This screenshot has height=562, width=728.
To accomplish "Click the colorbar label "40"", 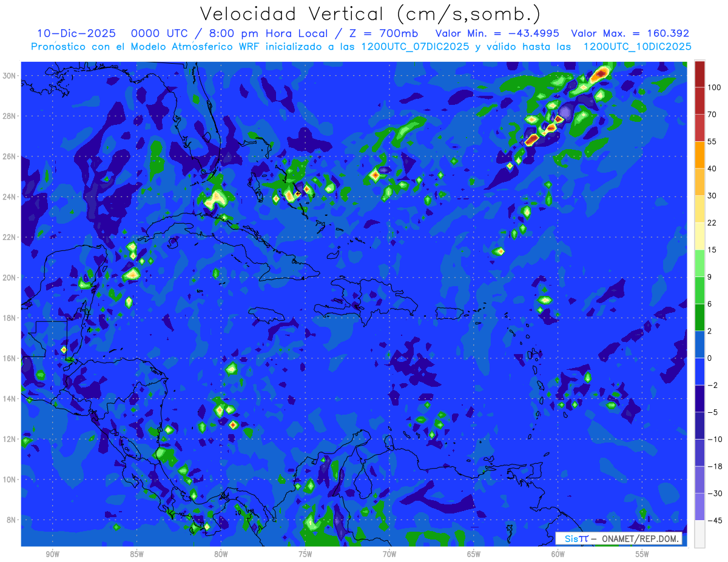I will (712, 169).
